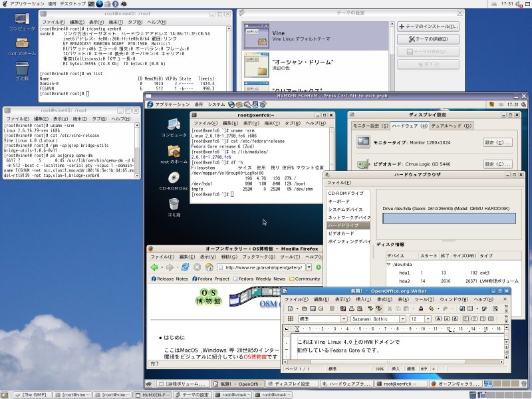
Task: Click Configure button beside video card
Action: pos(497,164)
